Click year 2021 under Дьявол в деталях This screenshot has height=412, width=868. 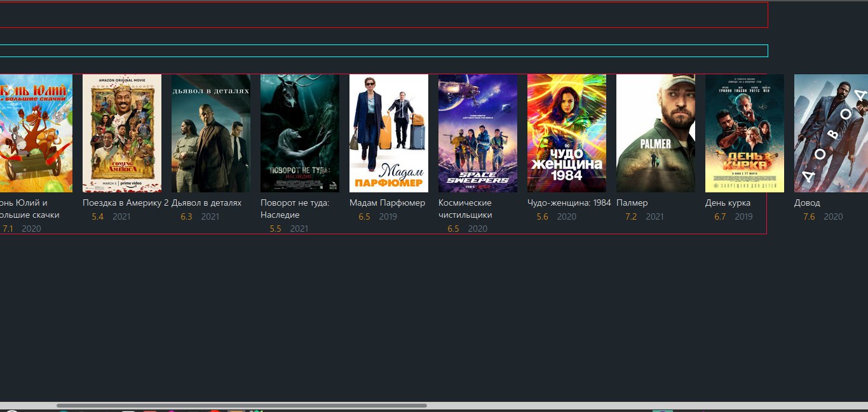(x=210, y=217)
